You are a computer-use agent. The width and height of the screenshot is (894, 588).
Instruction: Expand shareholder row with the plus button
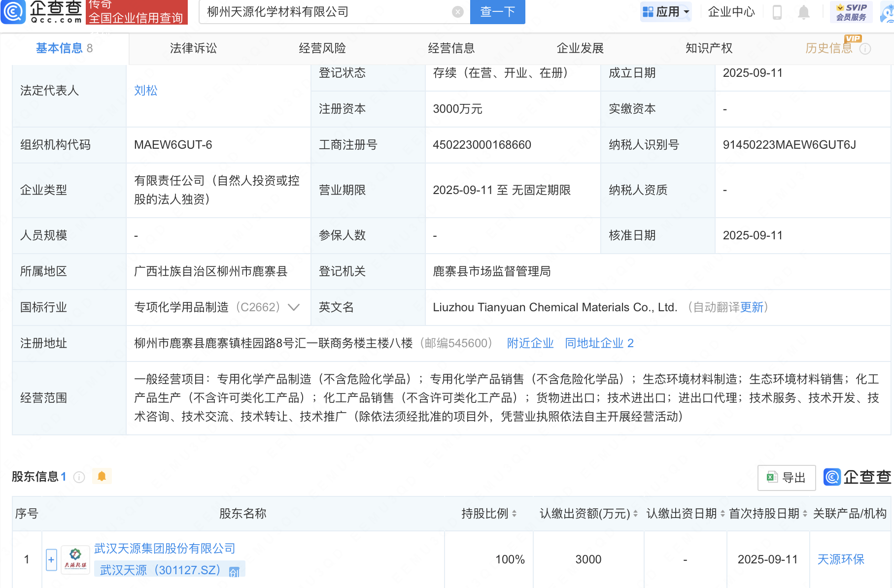(x=51, y=559)
